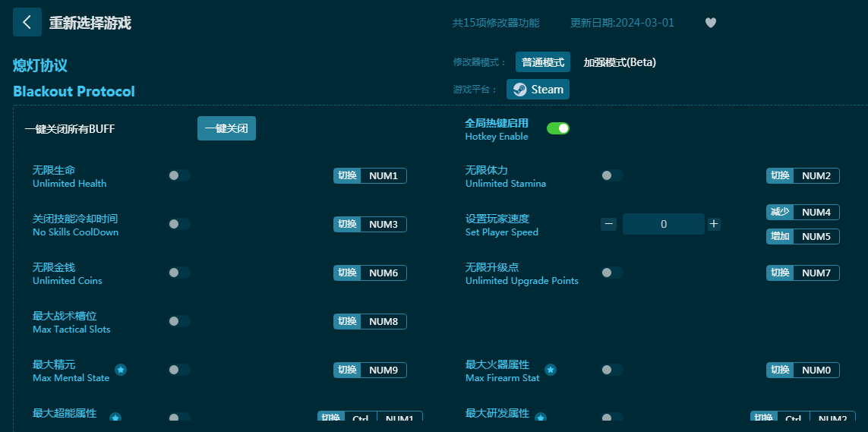Image resolution: width=868 pixels, height=432 pixels.
Task: Click 更新日期:2024-03-01 text
Action: pyautogui.click(x=622, y=24)
